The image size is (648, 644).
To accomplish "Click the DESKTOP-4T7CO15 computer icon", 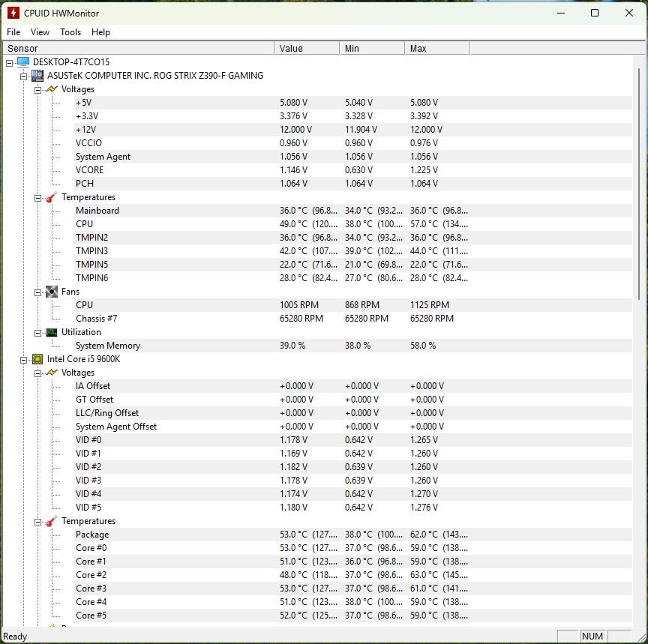I will (x=23, y=62).
